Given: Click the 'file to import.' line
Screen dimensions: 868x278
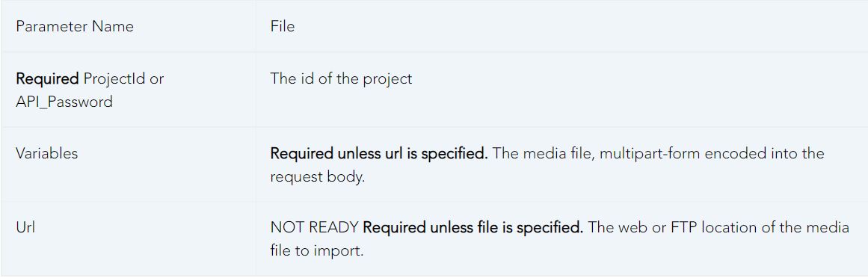Looking at the screenshot, I should tap(317, 251).
